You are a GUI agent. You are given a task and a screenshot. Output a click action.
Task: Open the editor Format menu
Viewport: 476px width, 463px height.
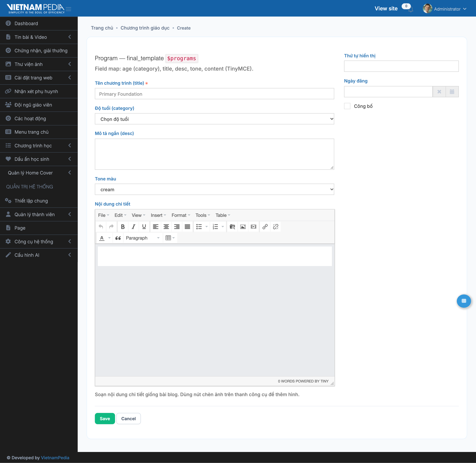pos(181,215)
